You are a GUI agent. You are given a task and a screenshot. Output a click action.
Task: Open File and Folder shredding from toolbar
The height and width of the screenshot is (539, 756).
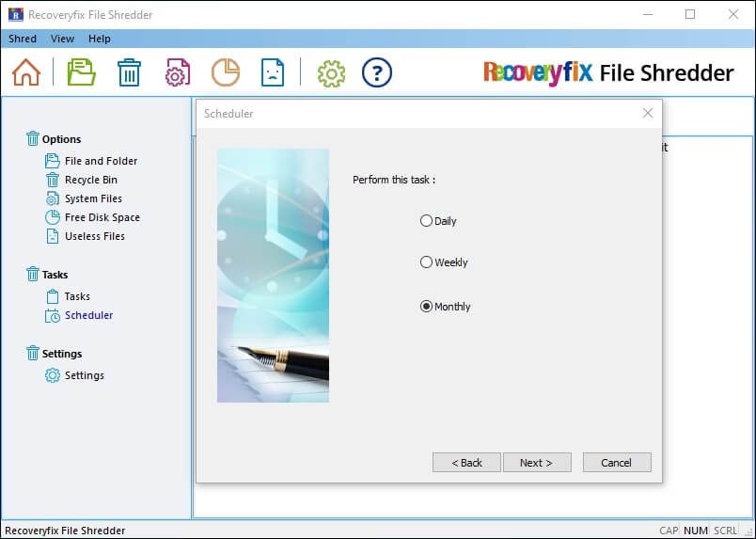tap(82, 72)
